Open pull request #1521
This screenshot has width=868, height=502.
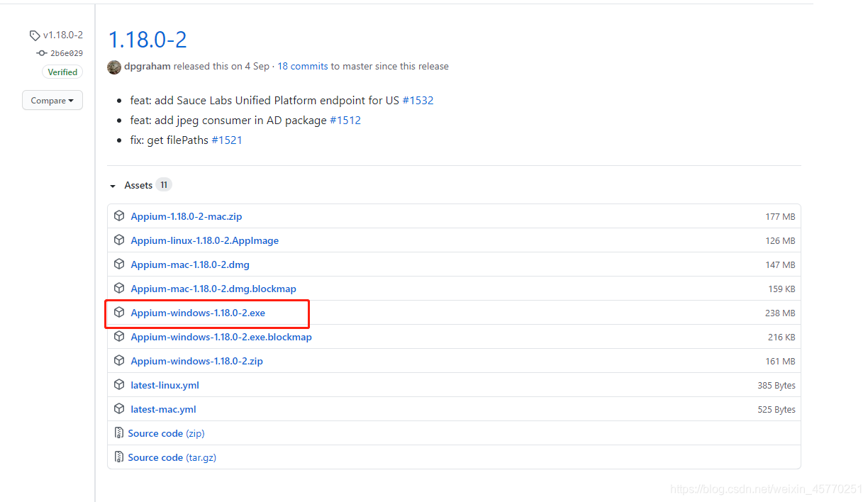pyautogui.click(x=227, y=140)
